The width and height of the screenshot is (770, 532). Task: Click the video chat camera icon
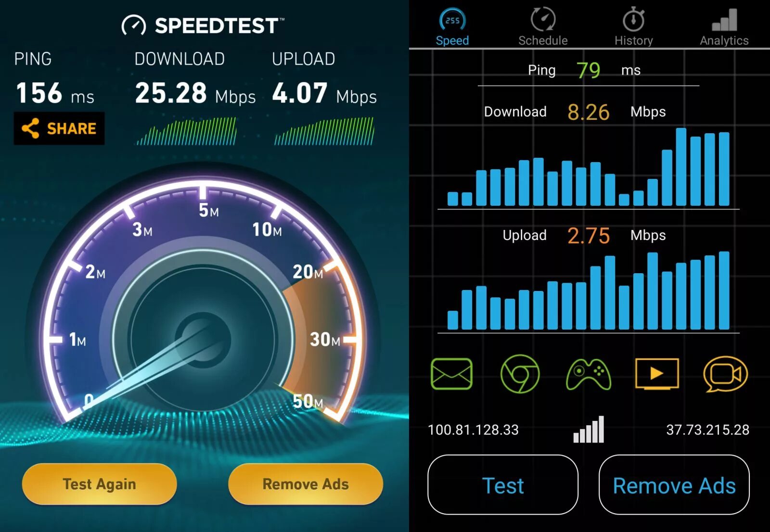pyautogui.click(x=725, y=374)
